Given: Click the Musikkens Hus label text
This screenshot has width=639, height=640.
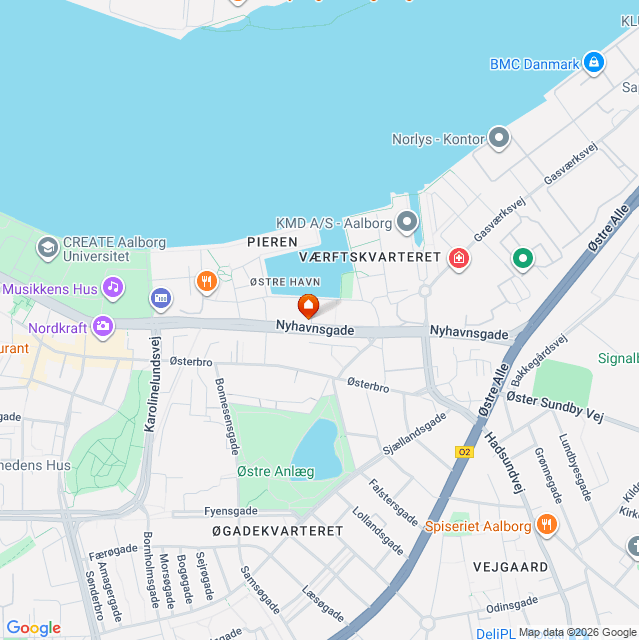Looking at the screenshot, I should coord(50,289).
